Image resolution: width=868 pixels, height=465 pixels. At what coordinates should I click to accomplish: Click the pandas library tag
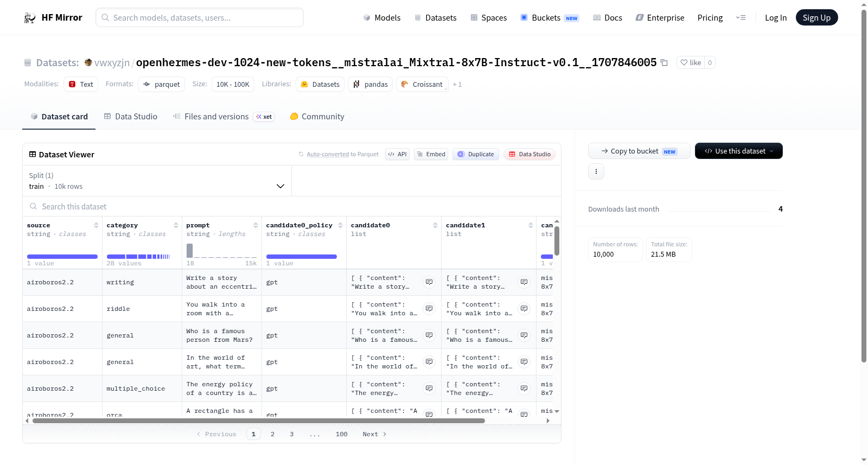371,84
